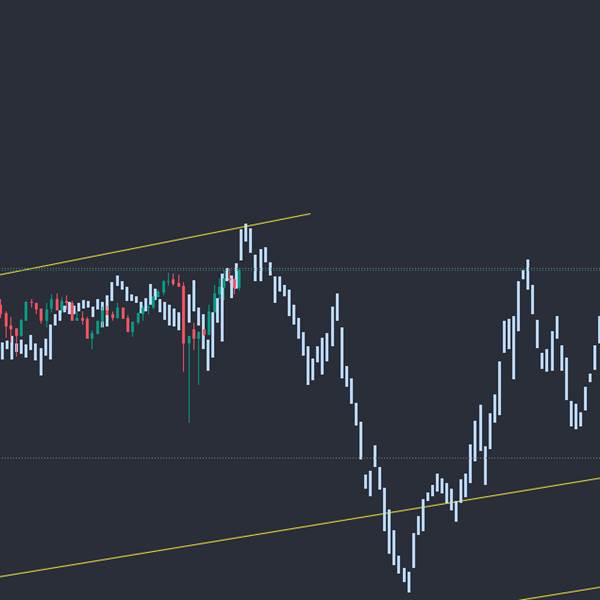Select the upper yellow trend line touching the peak

coord(155,244)
